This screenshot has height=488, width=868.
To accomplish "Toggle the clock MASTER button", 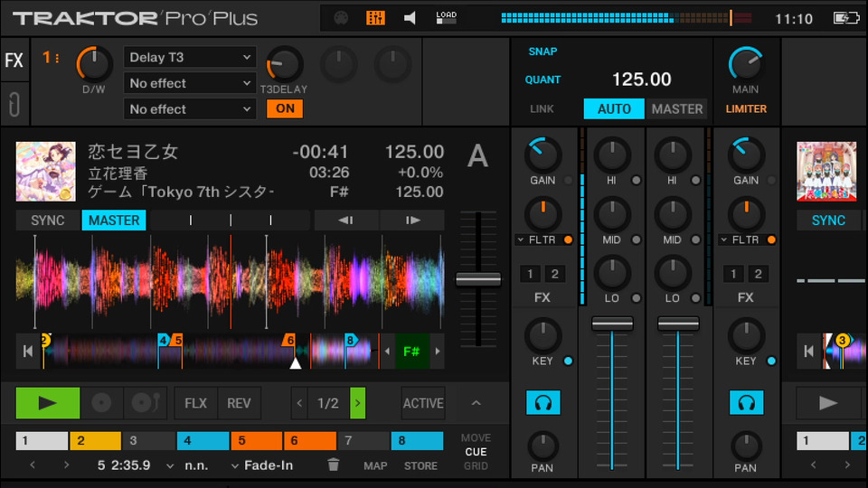I will [x=677, y=108].
